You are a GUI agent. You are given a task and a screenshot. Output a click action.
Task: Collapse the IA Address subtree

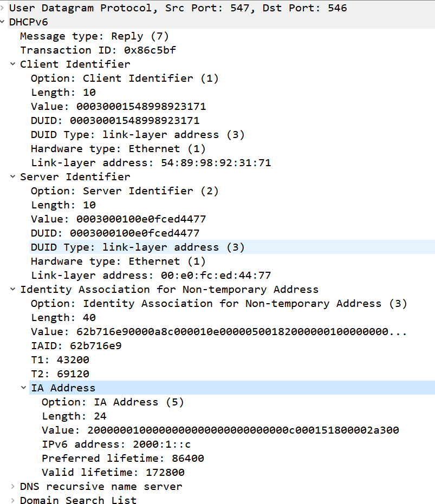23,388
